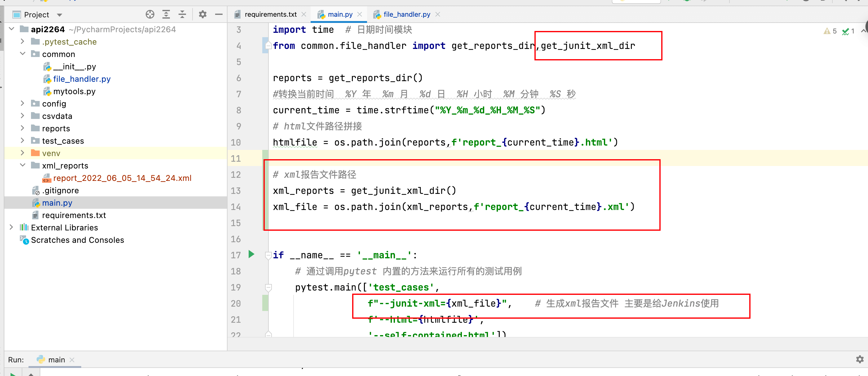Expand the venv folder
Viewport: 868px width, 376px height.
(23, 153)
